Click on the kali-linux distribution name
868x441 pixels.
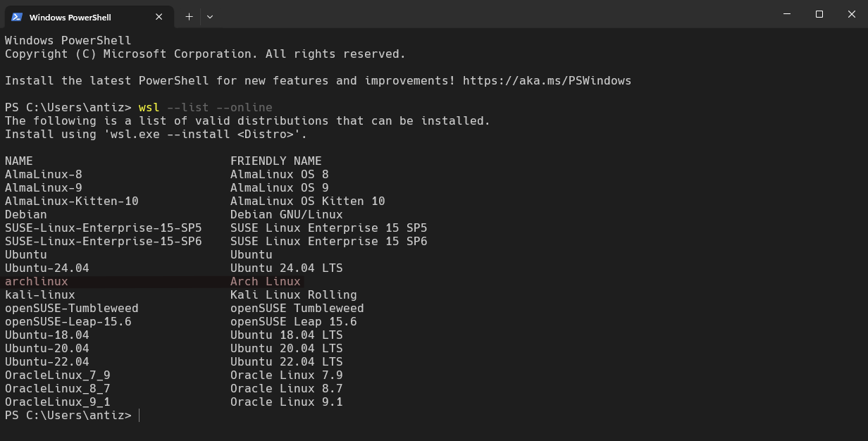[x=40, y=294]
